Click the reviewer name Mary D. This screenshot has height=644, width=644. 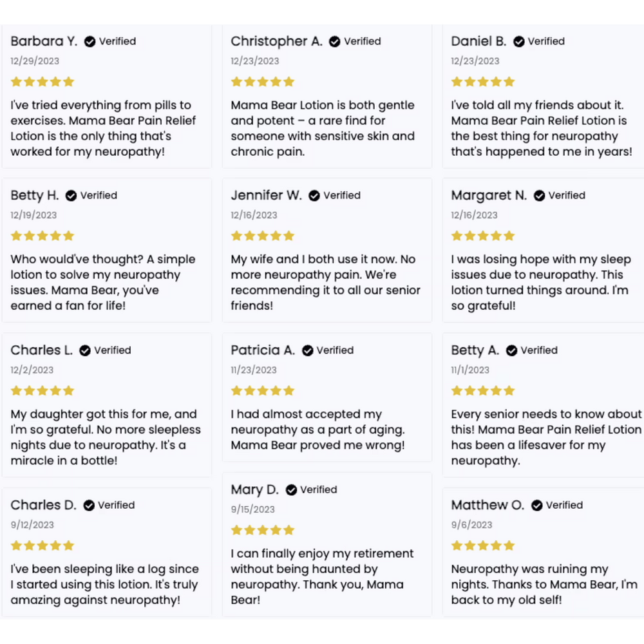(254, 490)
